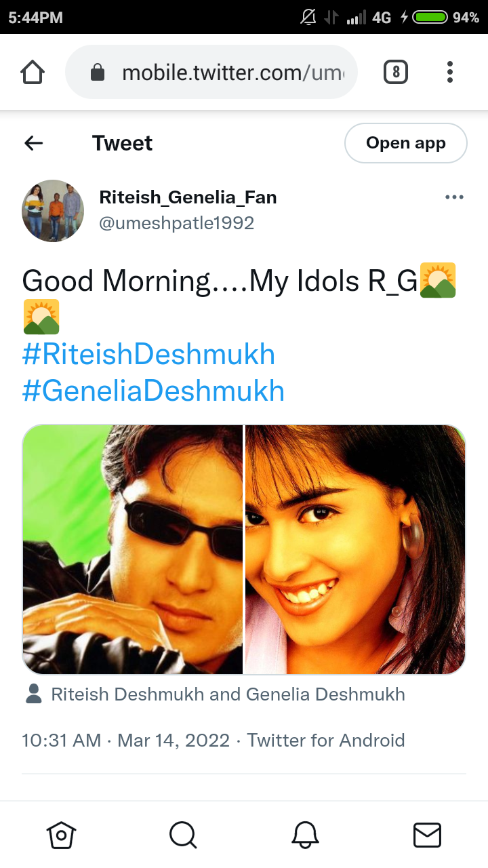Open Chrome's three-dot overflow menu

[x=450, y=72]
